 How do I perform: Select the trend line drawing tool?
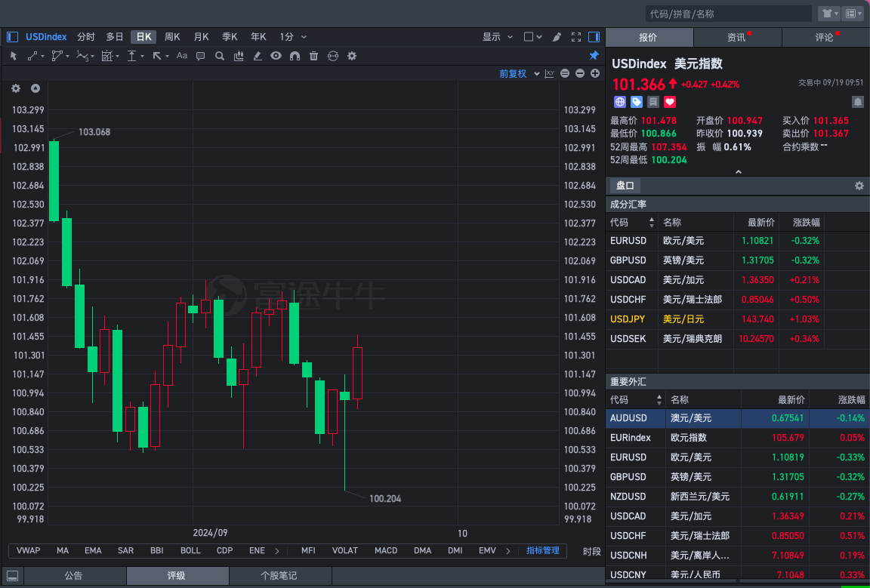pos(32,55)
